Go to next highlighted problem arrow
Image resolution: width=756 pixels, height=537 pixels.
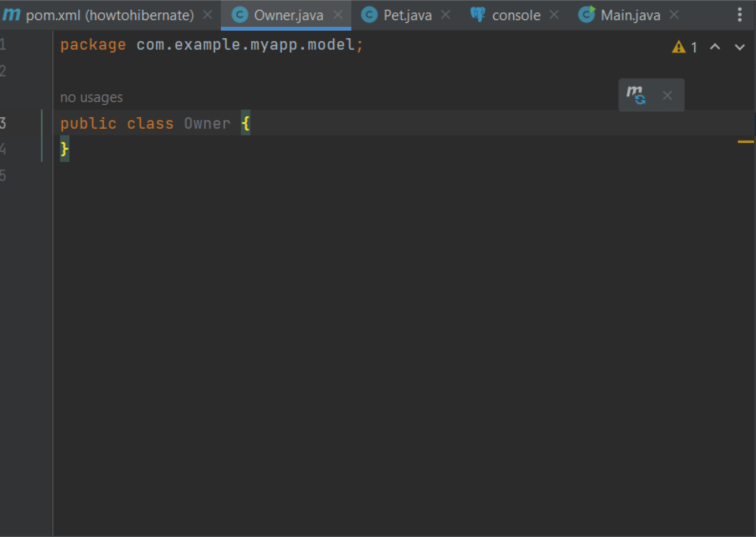[x=740, y=47]
